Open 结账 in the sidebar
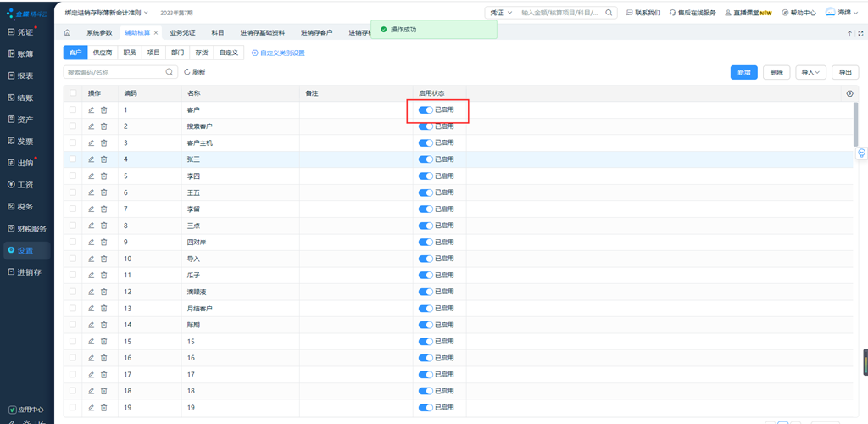 pyautogui.click(x=20, y=98)
